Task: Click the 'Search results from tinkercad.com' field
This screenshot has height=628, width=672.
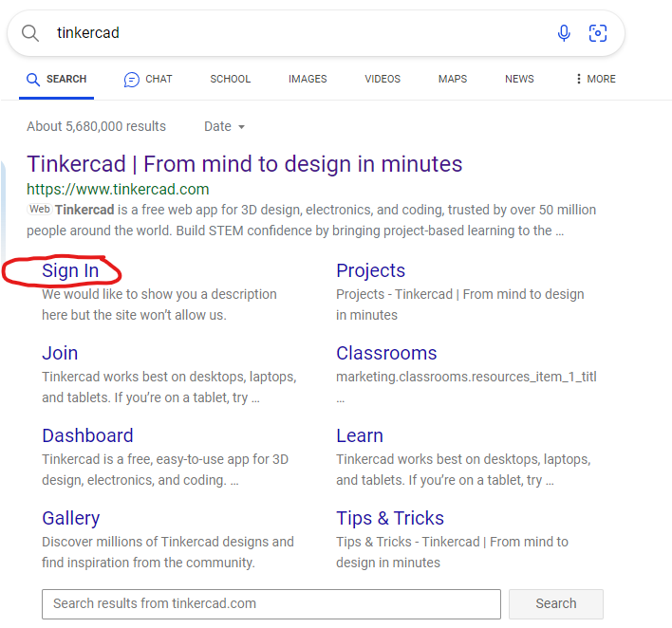Action: [271, 604]
